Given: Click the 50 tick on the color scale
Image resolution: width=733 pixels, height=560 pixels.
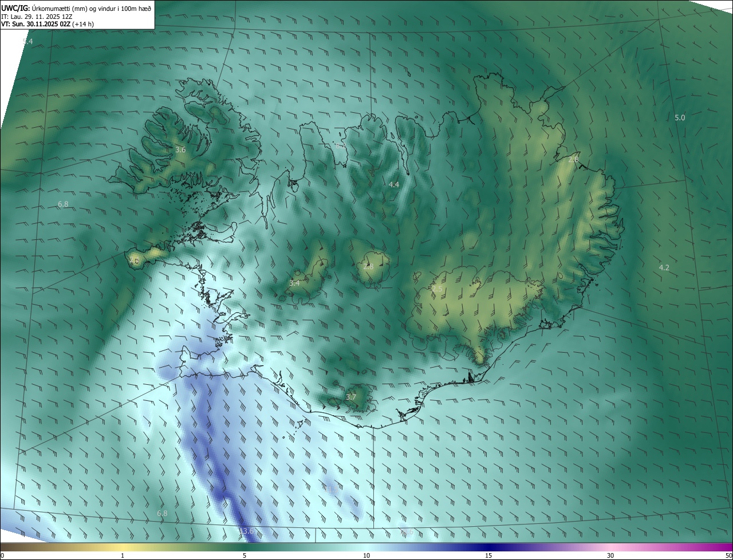Looking at the screenshot, I should coord(728,555).
